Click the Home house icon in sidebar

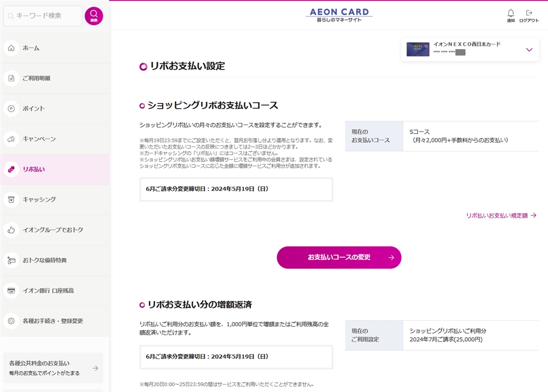click(11, 48)
